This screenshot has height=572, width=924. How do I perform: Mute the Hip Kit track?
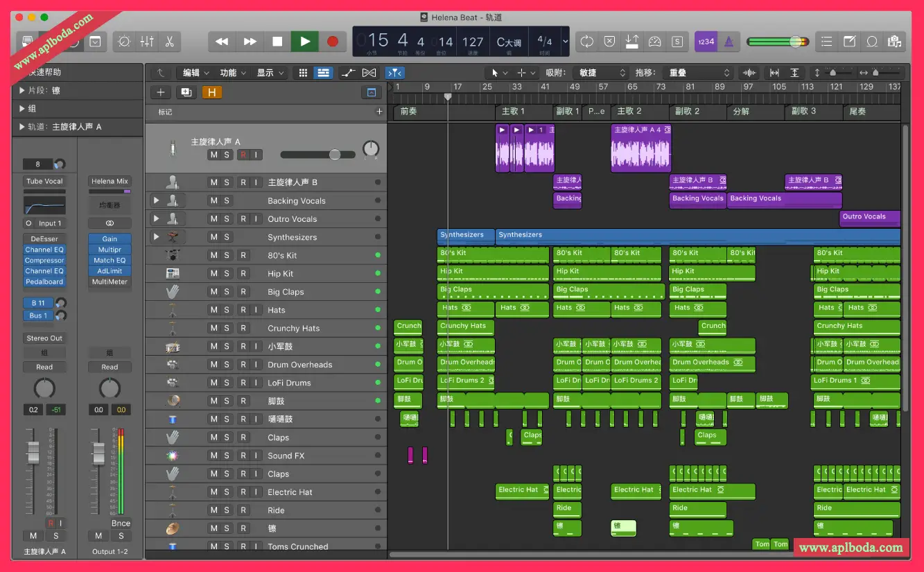[x=214, y=274]
